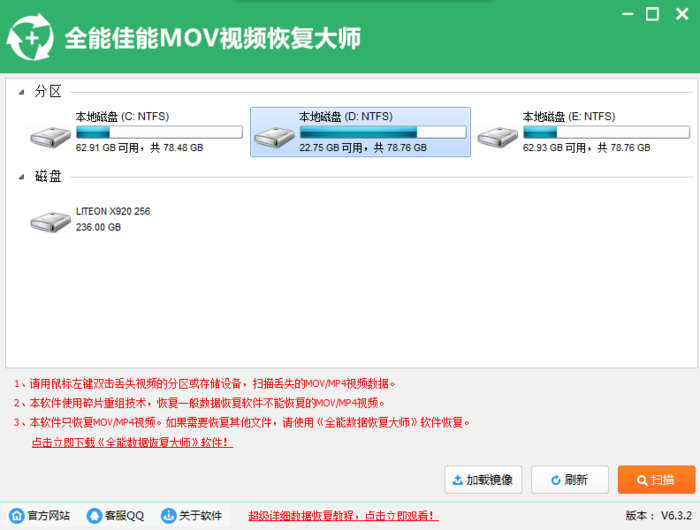Select the E: drive icon
Screen dimensions: 700x530
click(x=498, y=137)
